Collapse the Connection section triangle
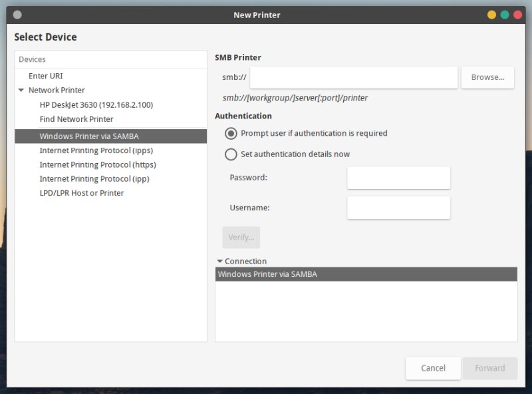The width and height of the screenshot is (532, 394). pyautogui.click(x=219, y=262)
